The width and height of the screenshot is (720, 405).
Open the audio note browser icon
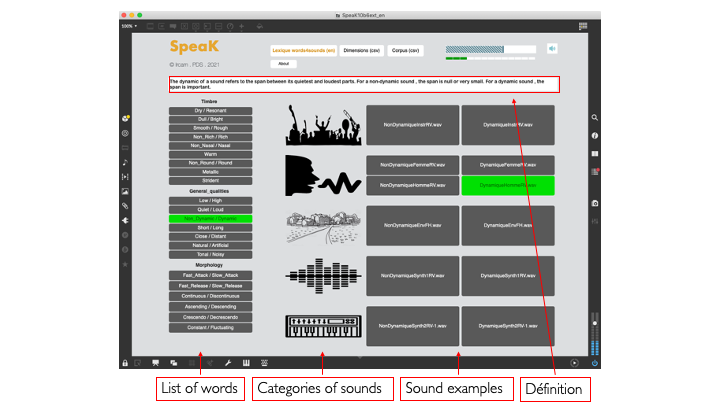coord(125,162)
